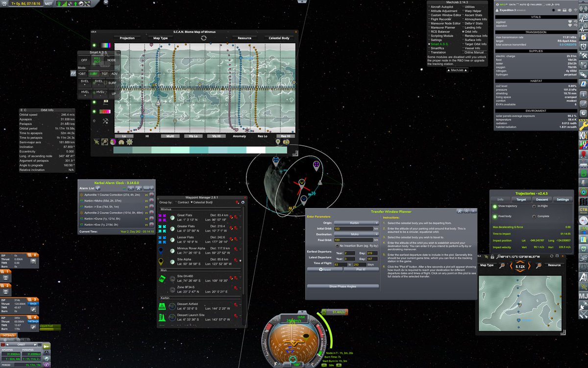
Task: Open Resource dropdown in large SCANsat map
Action: click(245, 38)
